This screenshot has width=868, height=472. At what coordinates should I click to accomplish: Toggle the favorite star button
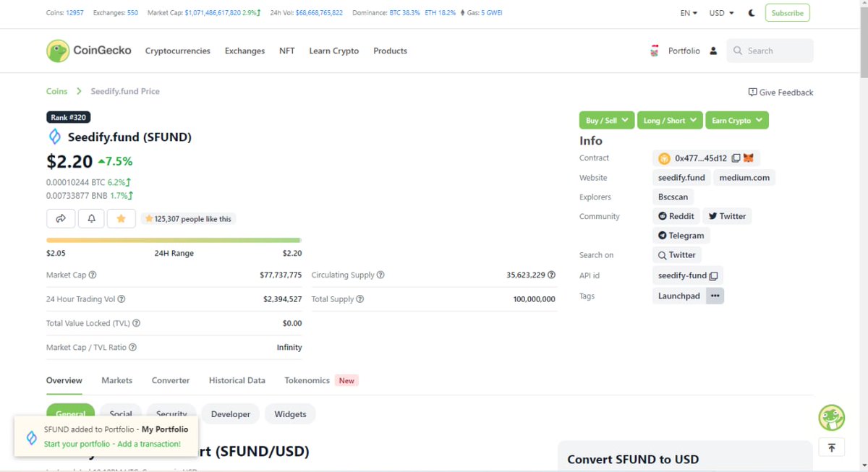pos(122,218)
